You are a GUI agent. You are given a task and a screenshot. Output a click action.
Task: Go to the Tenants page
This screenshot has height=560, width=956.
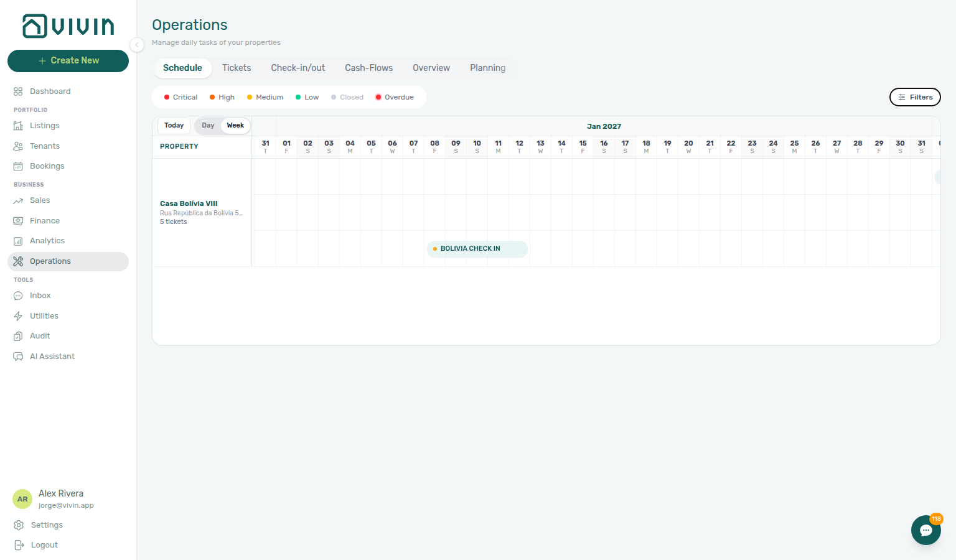pos(45,146)
